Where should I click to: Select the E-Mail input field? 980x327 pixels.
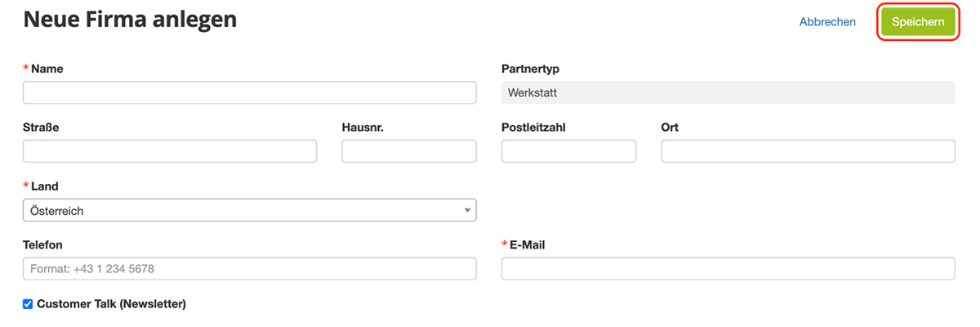coord(728,269)
